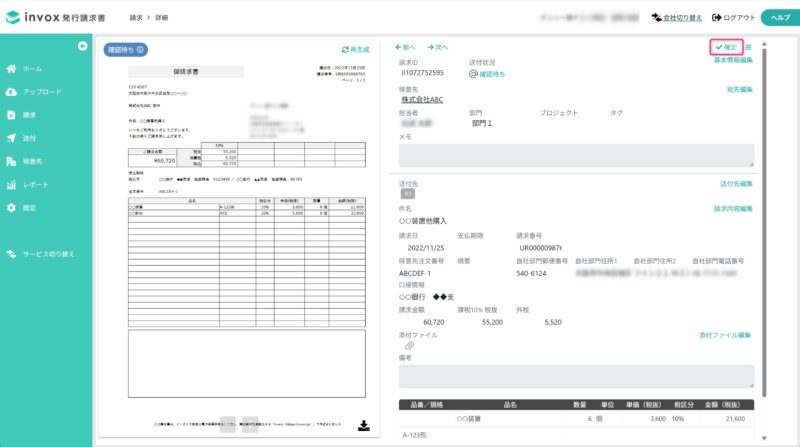Click the mail chip under 送付先
Screen dimensions: 800x447
coord(407,194)
